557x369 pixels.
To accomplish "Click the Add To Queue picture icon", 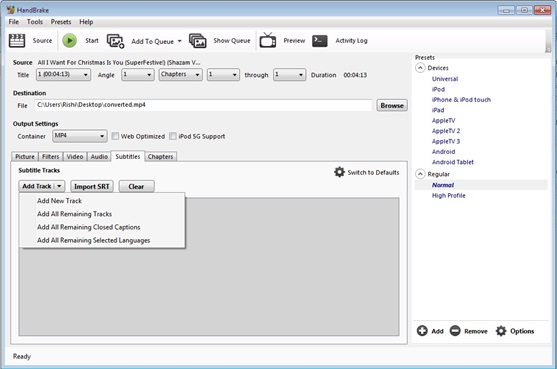I will 115,41.
